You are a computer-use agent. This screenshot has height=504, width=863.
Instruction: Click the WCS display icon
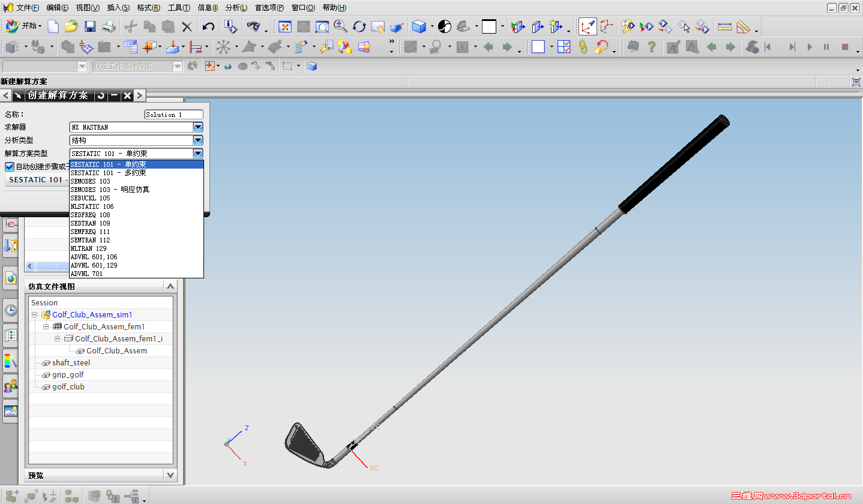click(x=588, y=26)
